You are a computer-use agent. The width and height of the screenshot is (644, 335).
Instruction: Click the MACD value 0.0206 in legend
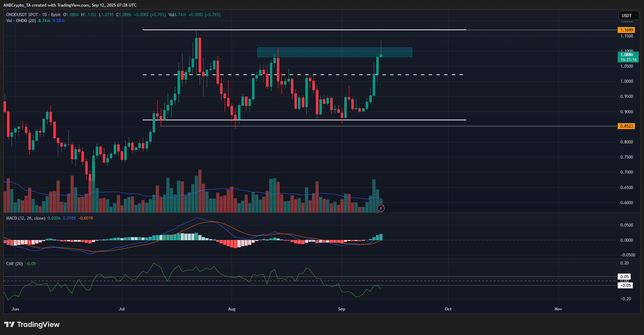click(54, 218)
